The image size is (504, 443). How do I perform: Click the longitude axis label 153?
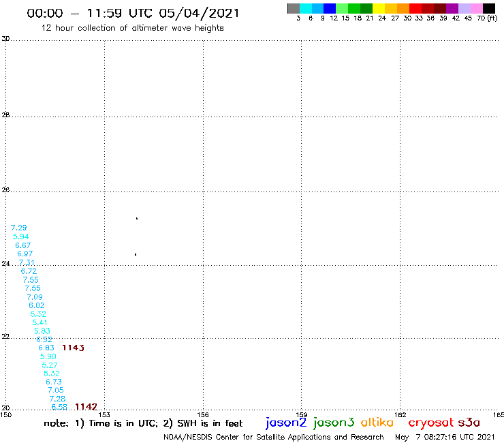click(104, 414)
